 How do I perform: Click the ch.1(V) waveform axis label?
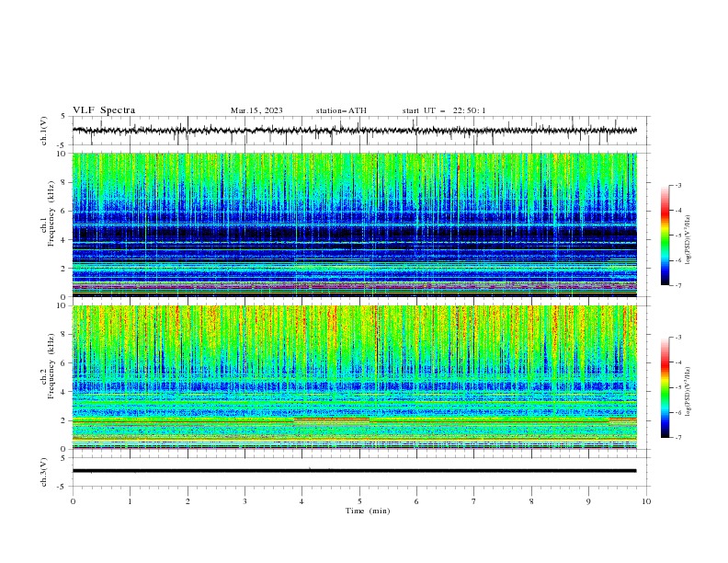(x=44, y=131)
